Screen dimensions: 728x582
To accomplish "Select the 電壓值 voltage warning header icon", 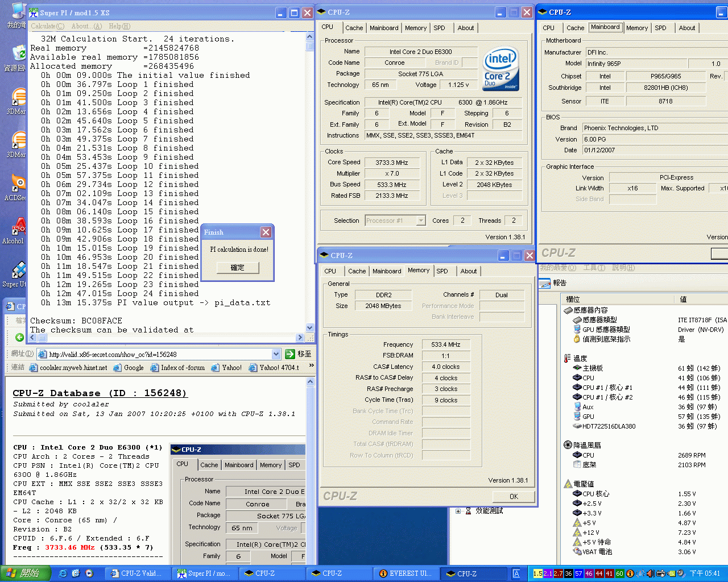I will (568, 484).
